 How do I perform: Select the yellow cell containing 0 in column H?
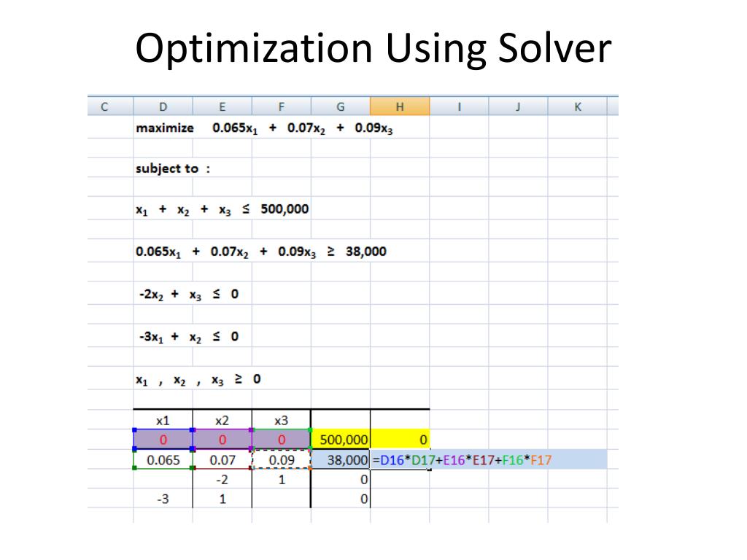[x=400, y=440]
